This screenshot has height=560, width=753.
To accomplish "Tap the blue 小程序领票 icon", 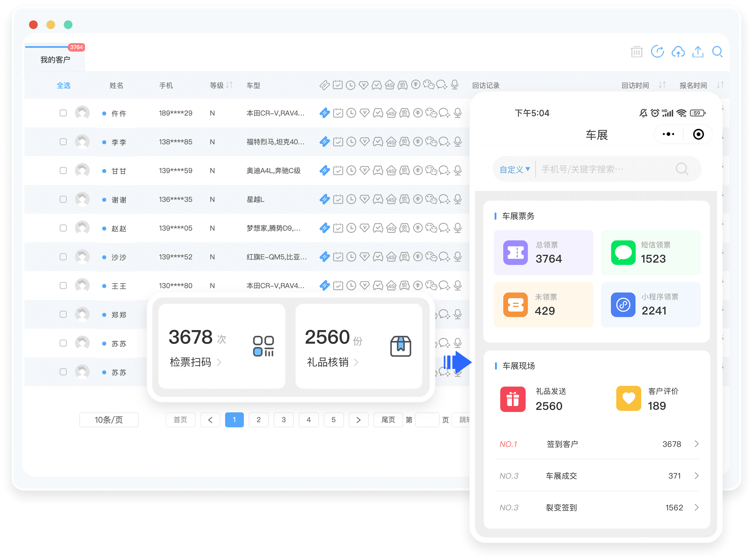I will (623, 305).
